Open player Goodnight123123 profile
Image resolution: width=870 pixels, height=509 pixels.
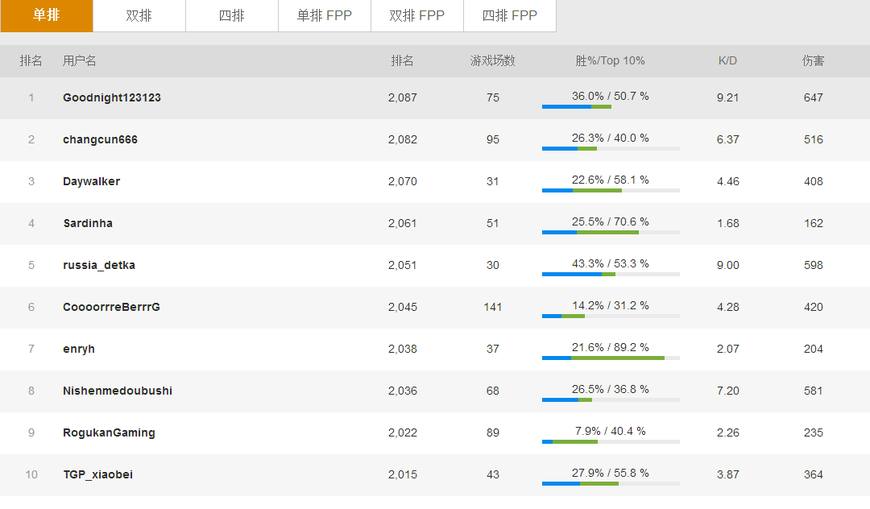[x=112, y=98]
